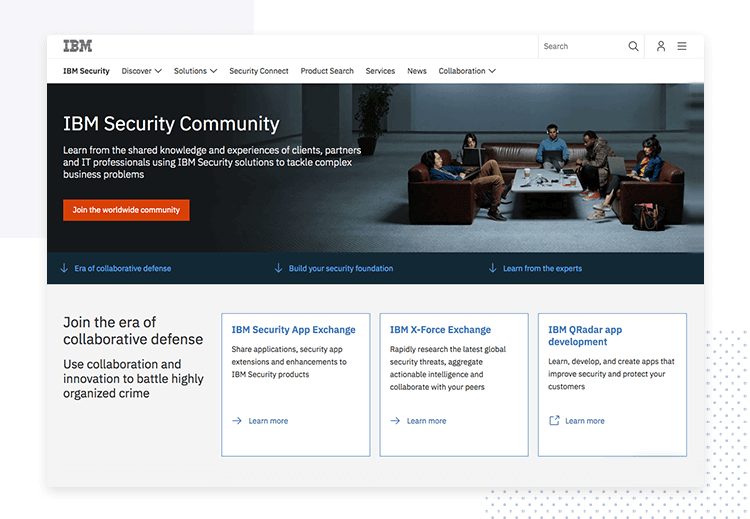Click arrow icon in IBM X-Force Exchange card
Screen dimensions: 750x519
pyautogui.click(x=395, y=421)
